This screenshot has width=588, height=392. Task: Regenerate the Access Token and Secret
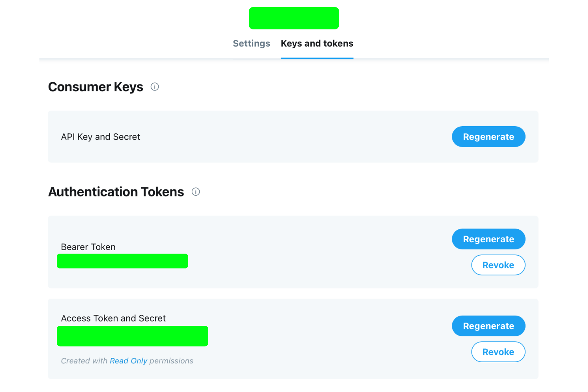coord(488,326)
